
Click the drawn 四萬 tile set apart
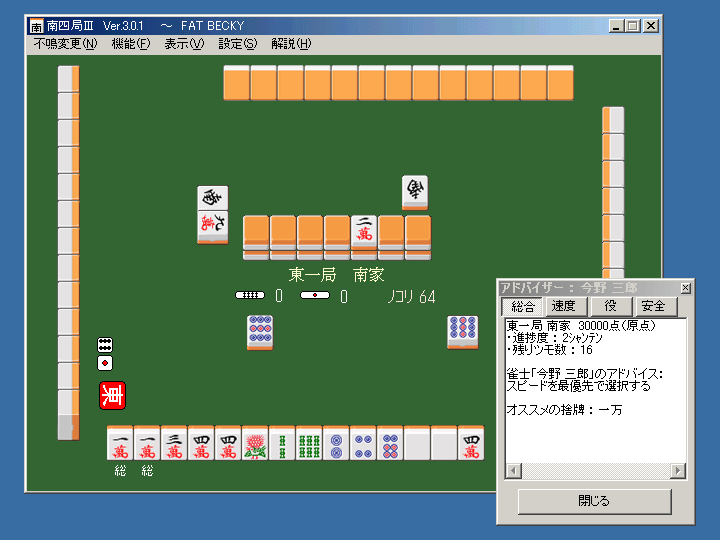coord(471,443)
